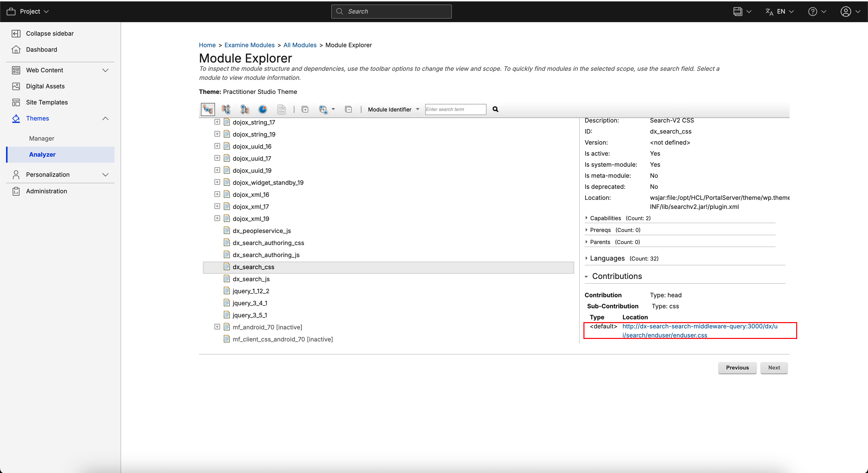Click the Collapse sidebar icon
Screen dimensions: 868x473
16,33
